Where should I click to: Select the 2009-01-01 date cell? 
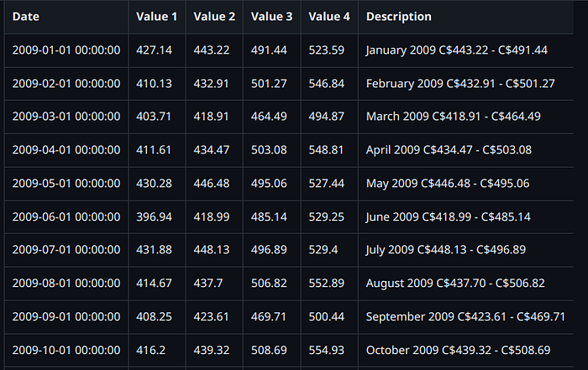click(x=66, y=50)
